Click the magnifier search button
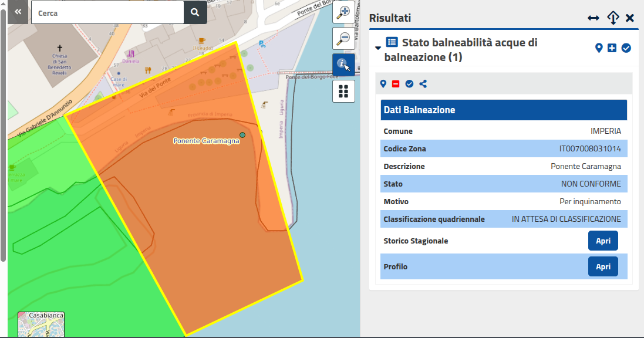This screenshot has height=338, width=644. [x=195, y=12]
